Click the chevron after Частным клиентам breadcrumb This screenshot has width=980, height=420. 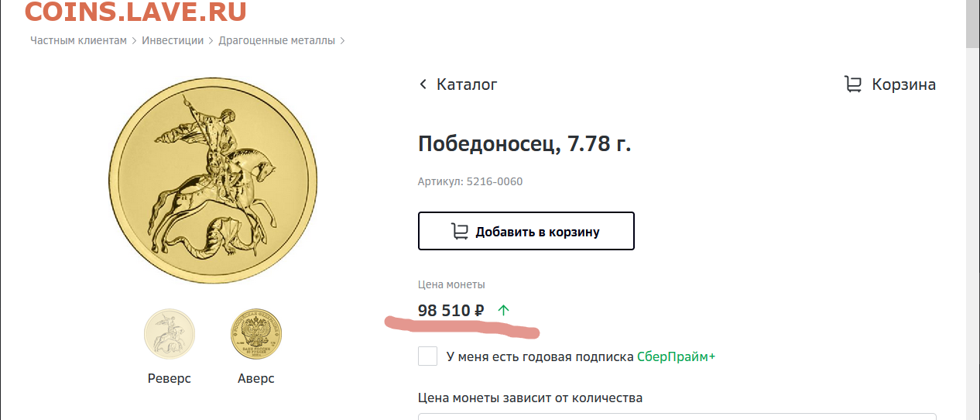tap(134, 40)
